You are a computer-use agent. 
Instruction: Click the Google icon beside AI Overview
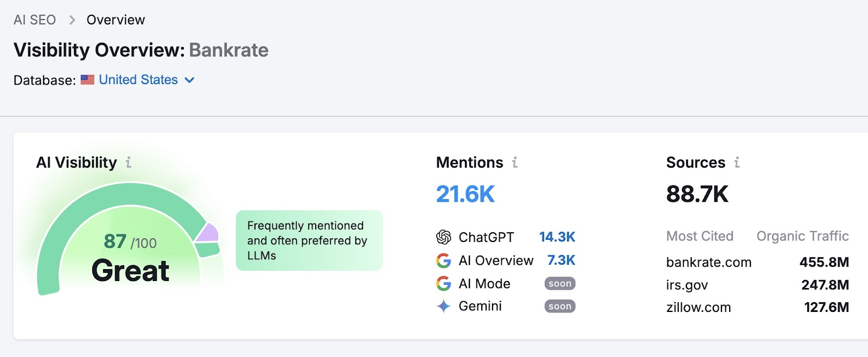coord(444,261)
